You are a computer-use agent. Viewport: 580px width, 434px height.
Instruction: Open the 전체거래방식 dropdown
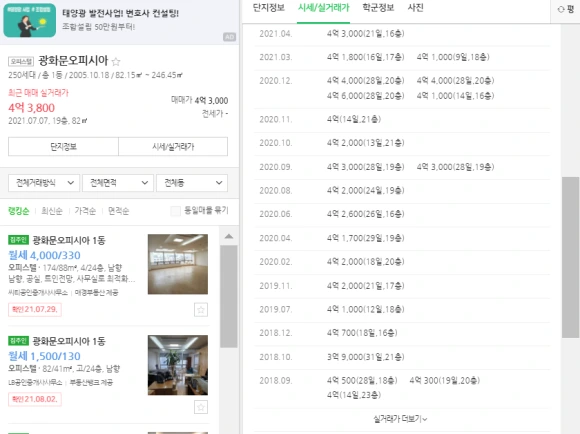click(x=44, y=183)
